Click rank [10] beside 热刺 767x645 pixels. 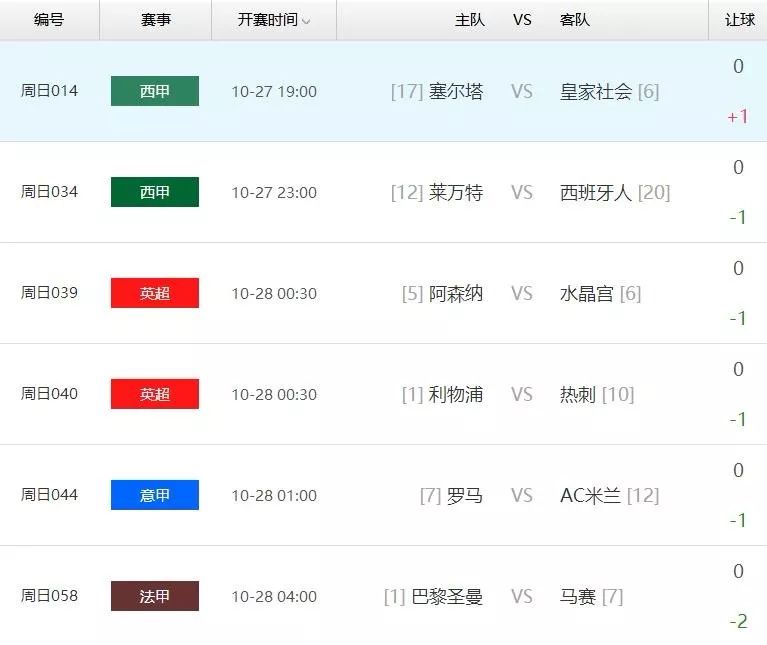[x=618, y=395]
